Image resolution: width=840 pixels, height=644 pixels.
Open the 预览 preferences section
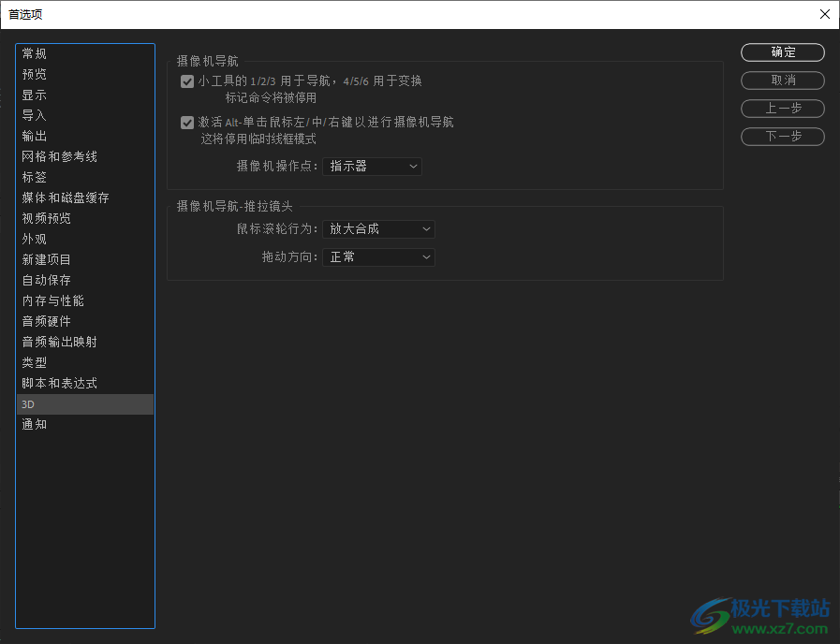pos(34,74)
